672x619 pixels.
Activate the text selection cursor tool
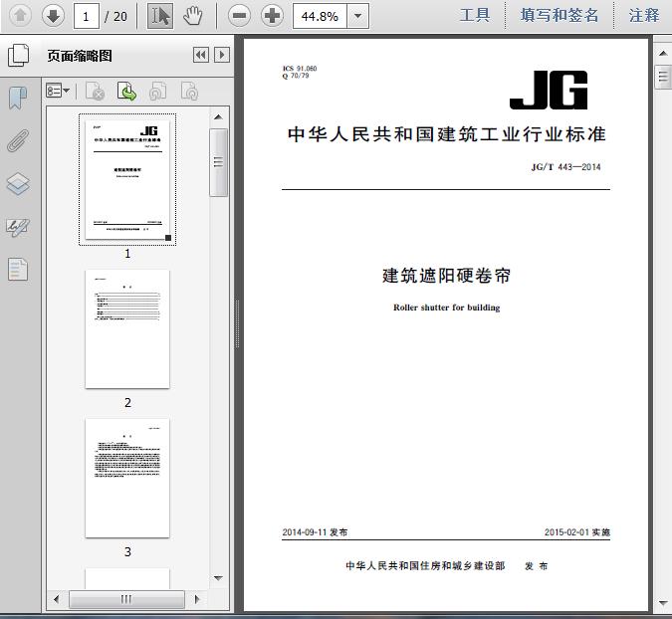tap(159, 15)
